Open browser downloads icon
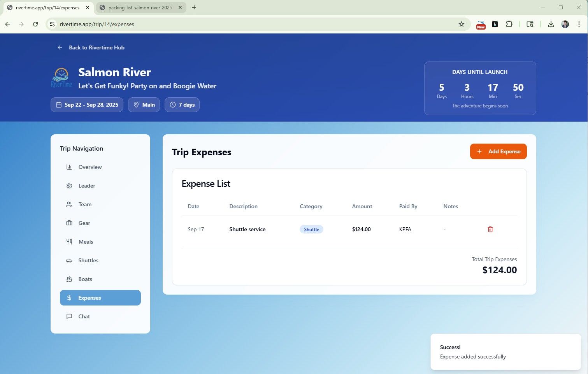This screenshot has height=374, width=588. [551, 24]
